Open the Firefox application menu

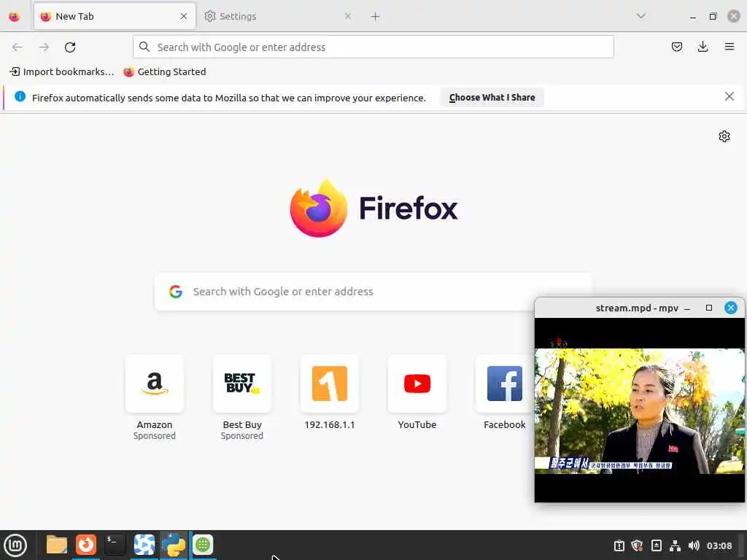pyautogui.click(x=729, y=47)
